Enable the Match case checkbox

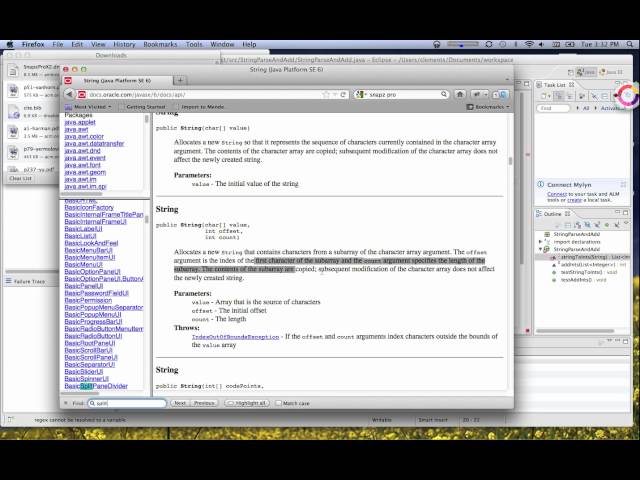click(x=278, y=403)
